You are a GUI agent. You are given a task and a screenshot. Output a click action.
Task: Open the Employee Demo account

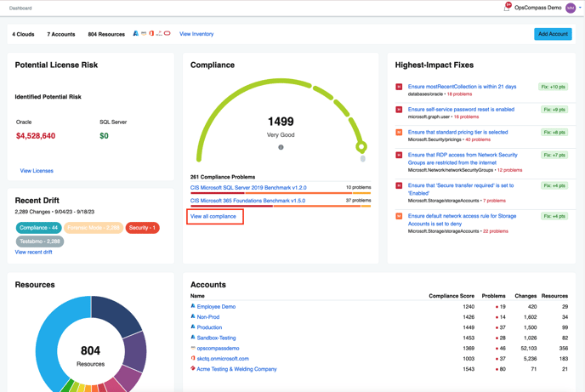coord(216,307)
